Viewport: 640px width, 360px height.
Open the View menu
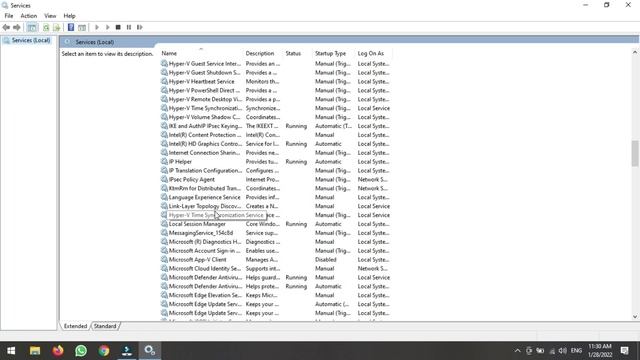50,16
